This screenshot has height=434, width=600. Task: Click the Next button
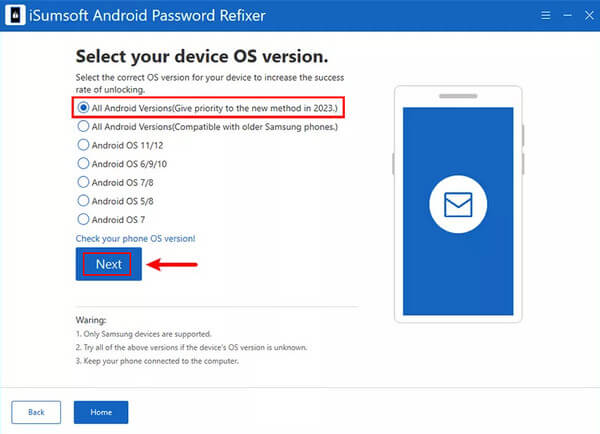tap(109, 264)
